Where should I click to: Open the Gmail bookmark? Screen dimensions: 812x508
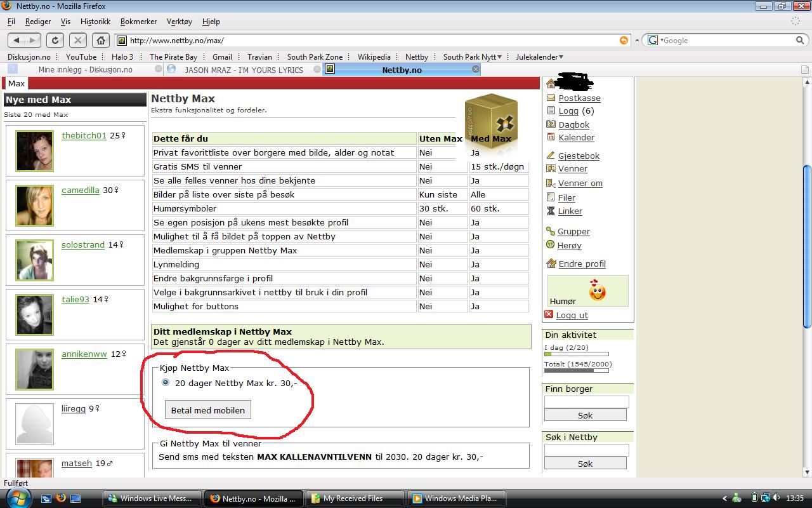[x=222, y=57]
